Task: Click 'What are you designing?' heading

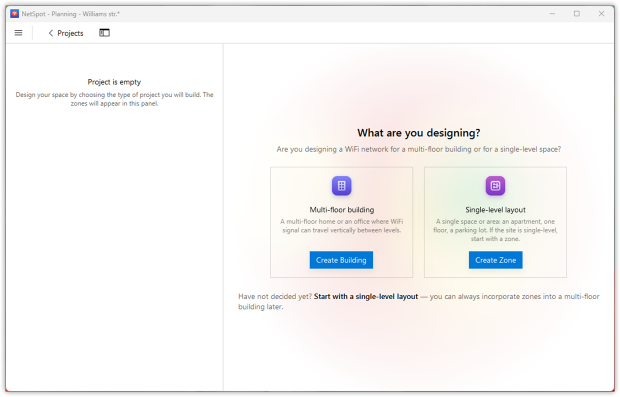Action: (x=419, y=133)
